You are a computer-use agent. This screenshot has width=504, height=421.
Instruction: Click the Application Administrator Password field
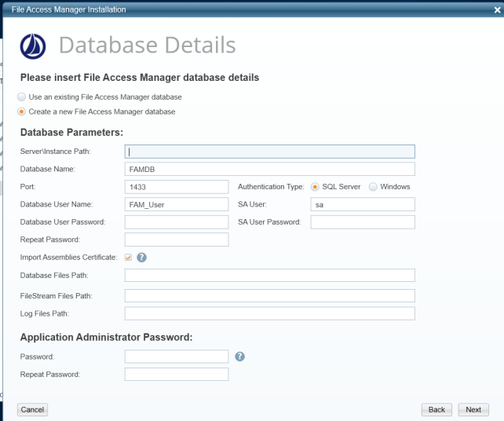tap(177, 357)
